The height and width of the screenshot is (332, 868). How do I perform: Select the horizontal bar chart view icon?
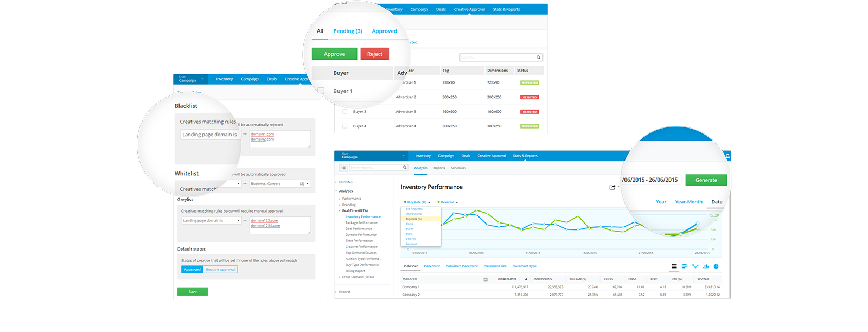[x=685, y=266]
